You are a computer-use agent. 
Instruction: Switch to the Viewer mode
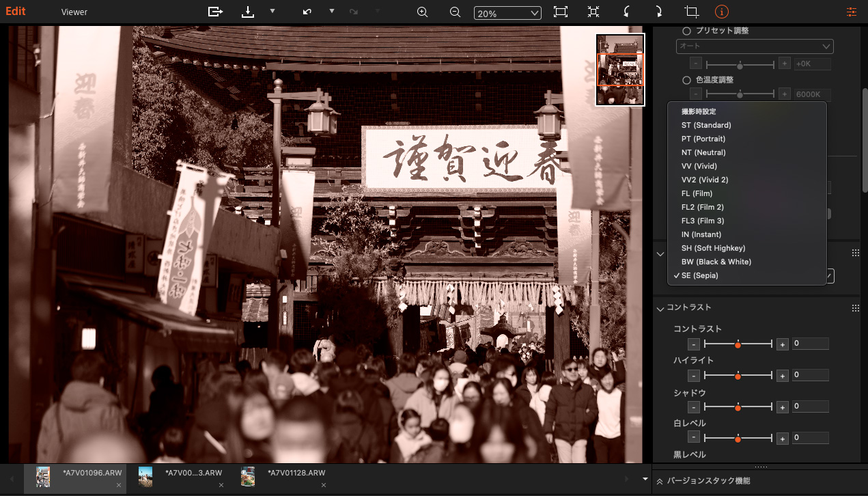pos(74,12)
